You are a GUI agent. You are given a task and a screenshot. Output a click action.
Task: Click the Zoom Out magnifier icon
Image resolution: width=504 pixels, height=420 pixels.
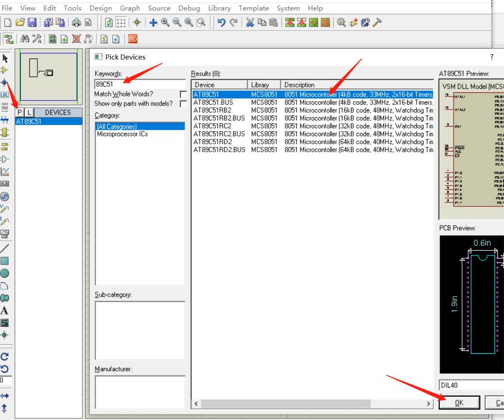tap(177, 23)
